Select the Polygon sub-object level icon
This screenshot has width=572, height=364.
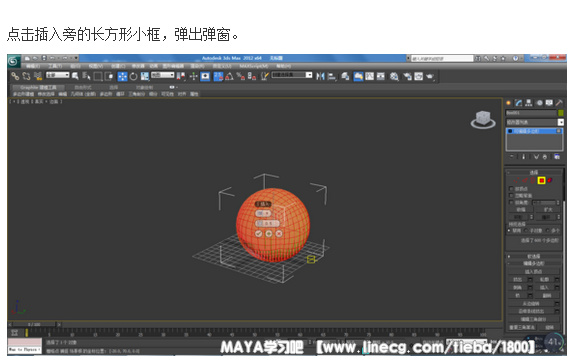pyautogui.click(x=541, y=180)
